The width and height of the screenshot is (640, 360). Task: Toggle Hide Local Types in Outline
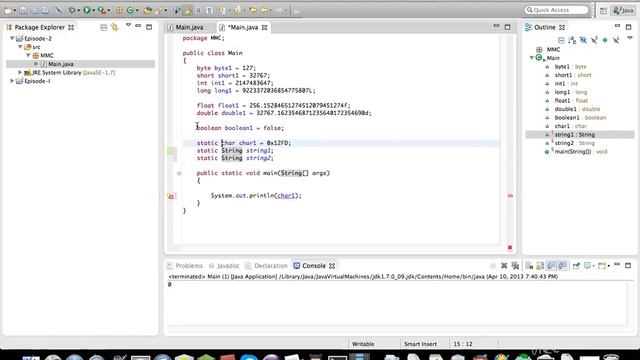coord(616,40)
